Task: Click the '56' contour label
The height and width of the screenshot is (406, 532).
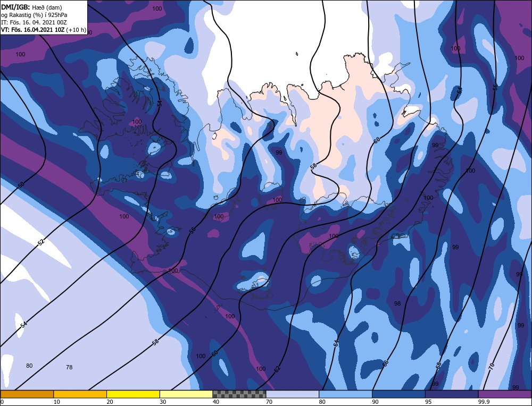Action: point(192,231)
